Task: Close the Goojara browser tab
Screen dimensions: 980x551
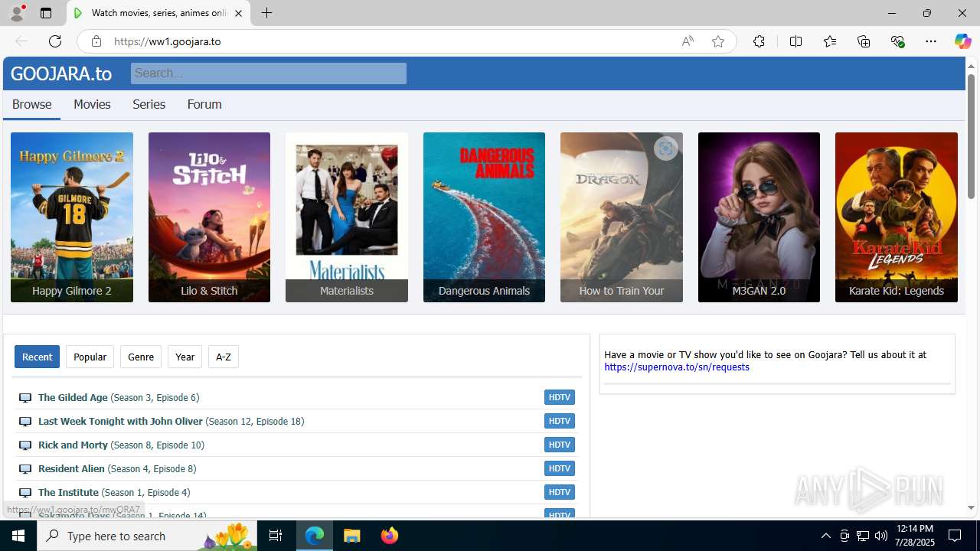Action: pyautogui.click(x=238, y=13)
